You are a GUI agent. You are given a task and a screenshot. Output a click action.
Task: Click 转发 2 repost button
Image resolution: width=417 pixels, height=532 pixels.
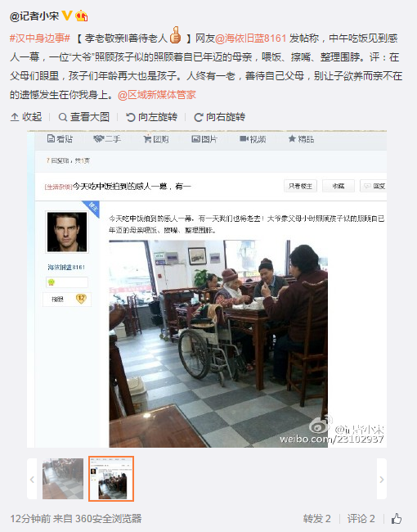(x=317, y=518)
